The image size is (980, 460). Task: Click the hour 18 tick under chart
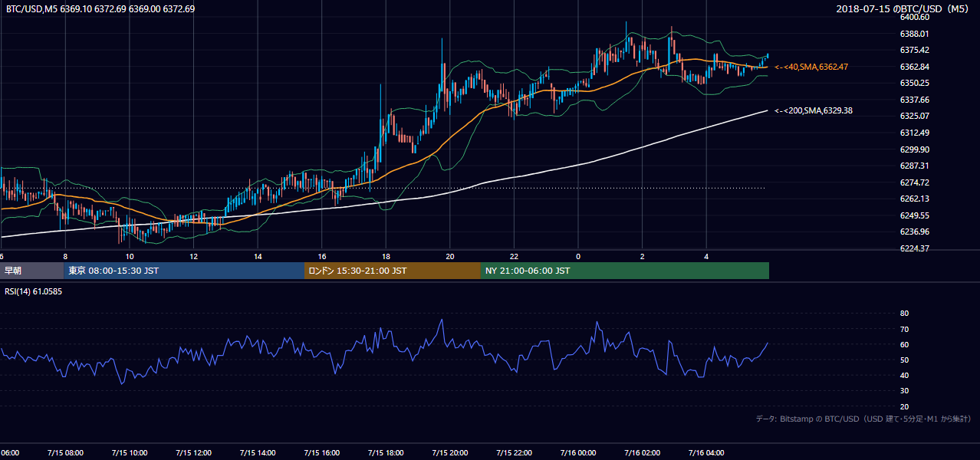point(386,257)
